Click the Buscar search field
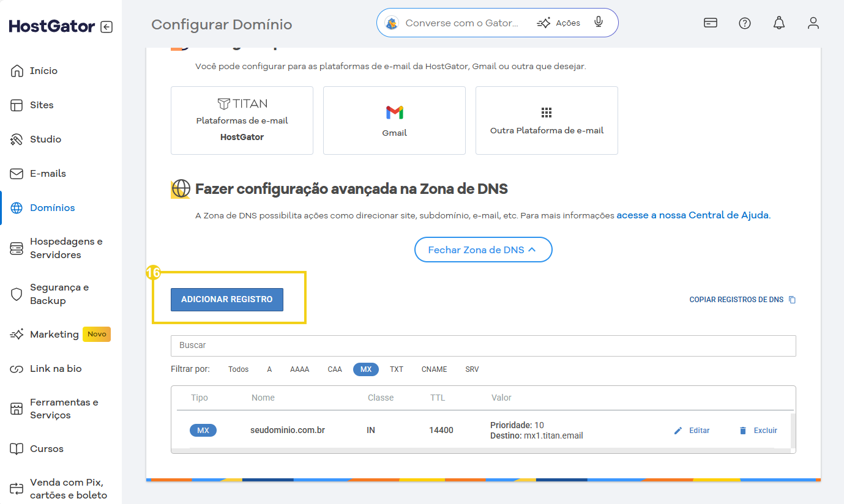Screen dimensions: 844x504 click(x=483, y=346)
